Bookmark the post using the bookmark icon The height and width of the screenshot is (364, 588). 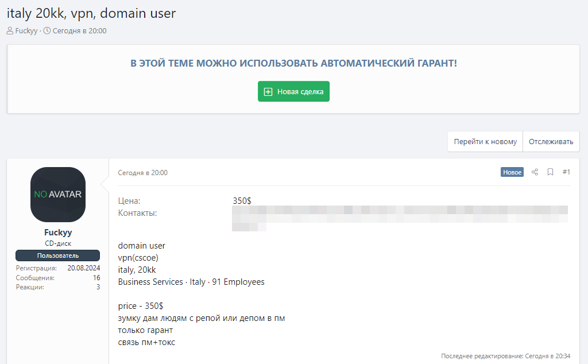coord(550,172)
